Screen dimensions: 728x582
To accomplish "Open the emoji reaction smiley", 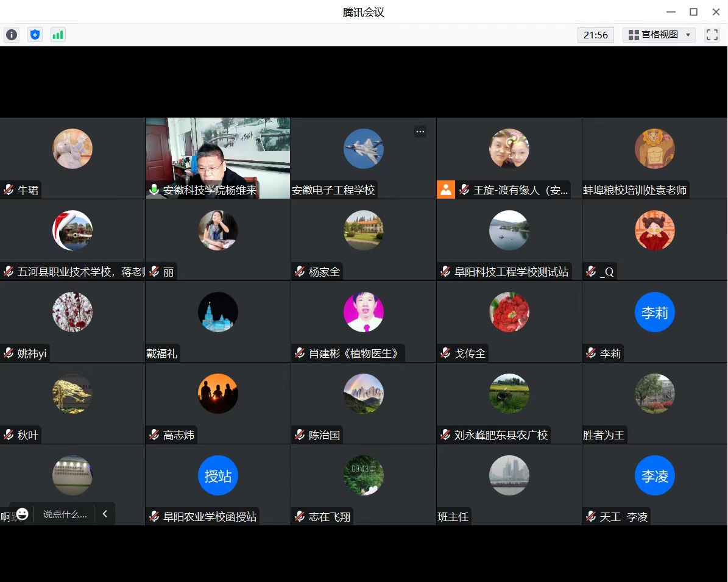I will pyautogui.click(x=23, y=514).
